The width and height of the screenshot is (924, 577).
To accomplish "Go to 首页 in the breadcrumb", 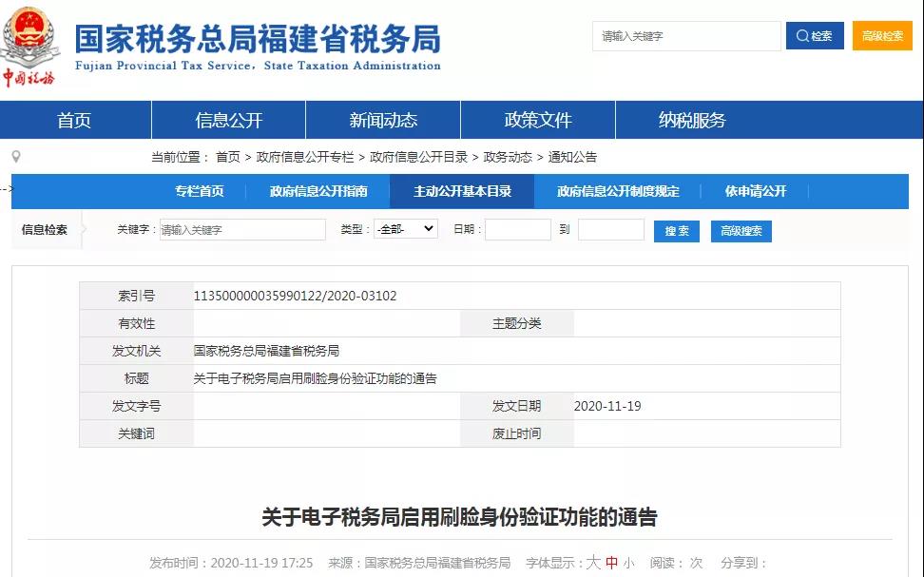I will pyautogui.click(x=228, y=157).
